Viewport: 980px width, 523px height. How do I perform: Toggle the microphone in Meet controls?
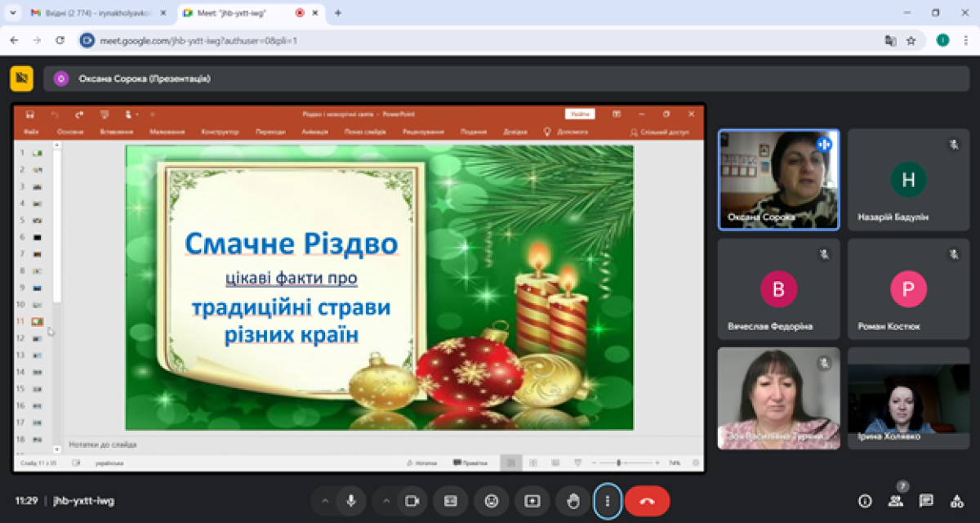pyautogui.click(x=351, y=501)
